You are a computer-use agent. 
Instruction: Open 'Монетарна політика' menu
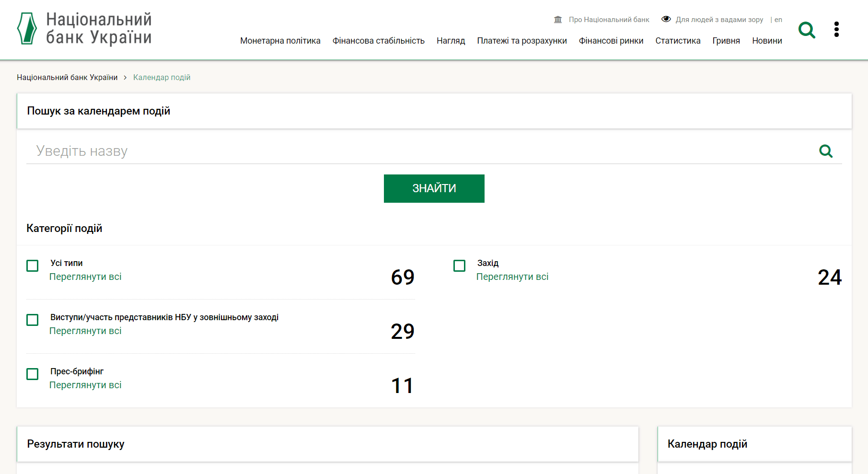280,41
